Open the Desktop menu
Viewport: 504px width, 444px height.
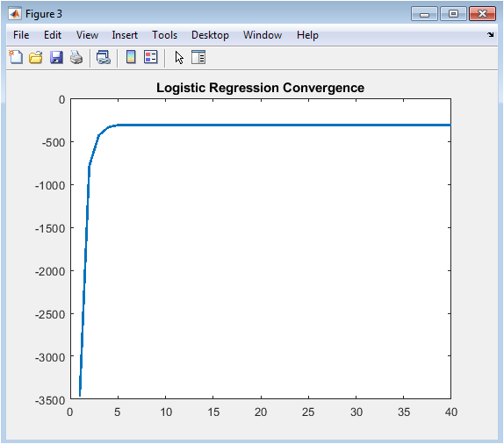pyautogui.click(x=210, y=35)
